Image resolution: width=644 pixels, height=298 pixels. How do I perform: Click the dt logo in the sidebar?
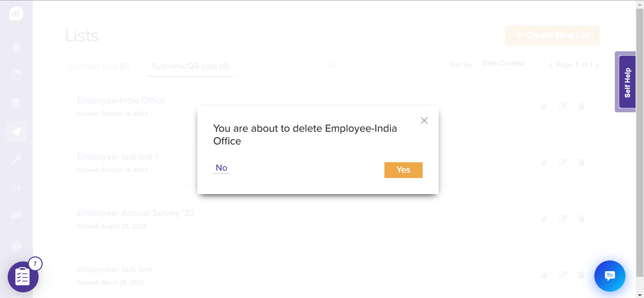16,14
